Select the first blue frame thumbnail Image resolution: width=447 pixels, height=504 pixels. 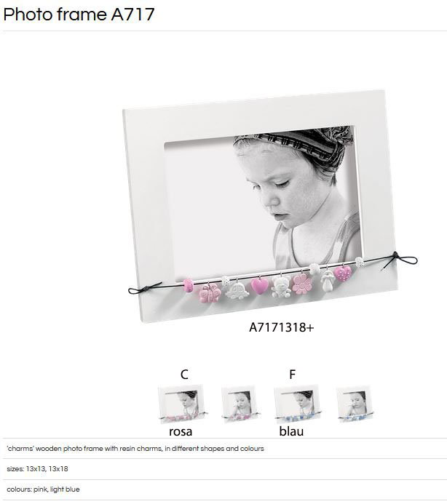coord(298,404)
